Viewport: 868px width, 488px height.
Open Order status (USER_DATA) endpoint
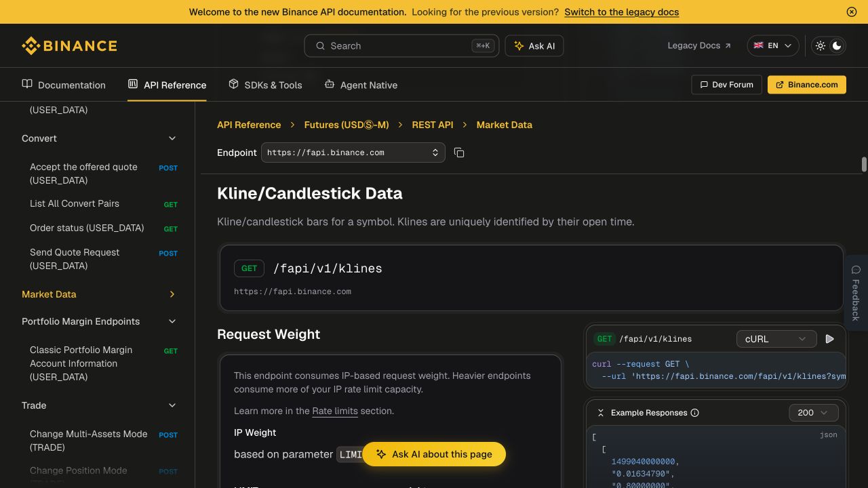[104, 228]
